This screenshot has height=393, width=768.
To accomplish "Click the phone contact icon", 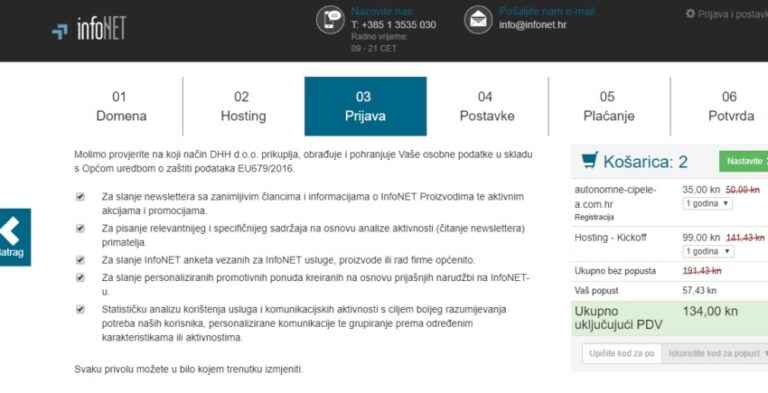I will pyautogui.click(x=330, y=20).
